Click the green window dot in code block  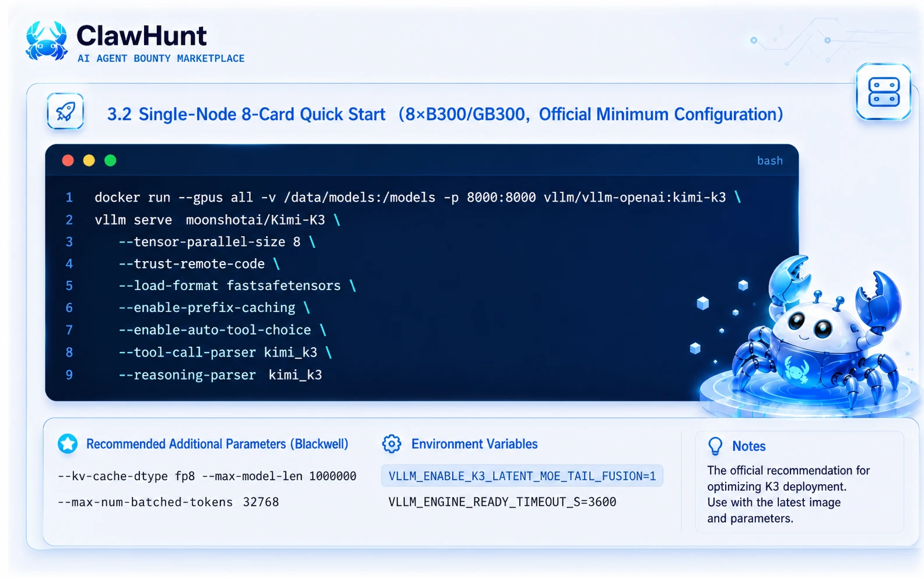point(110,160)
